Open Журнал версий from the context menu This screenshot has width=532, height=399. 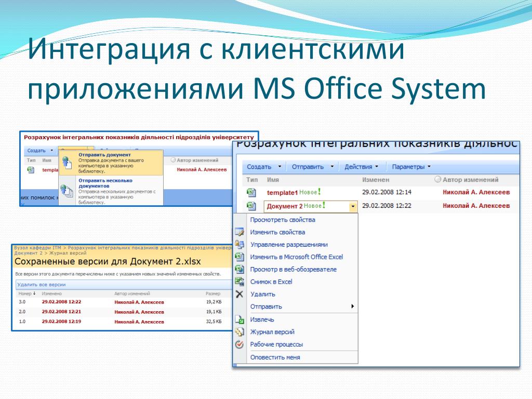click(x=272, y=332)
